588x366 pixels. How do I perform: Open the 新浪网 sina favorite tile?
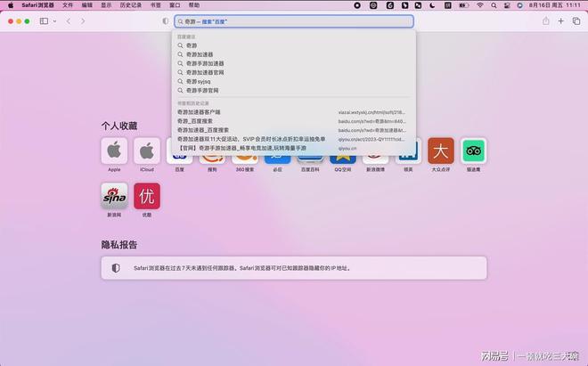114,196
